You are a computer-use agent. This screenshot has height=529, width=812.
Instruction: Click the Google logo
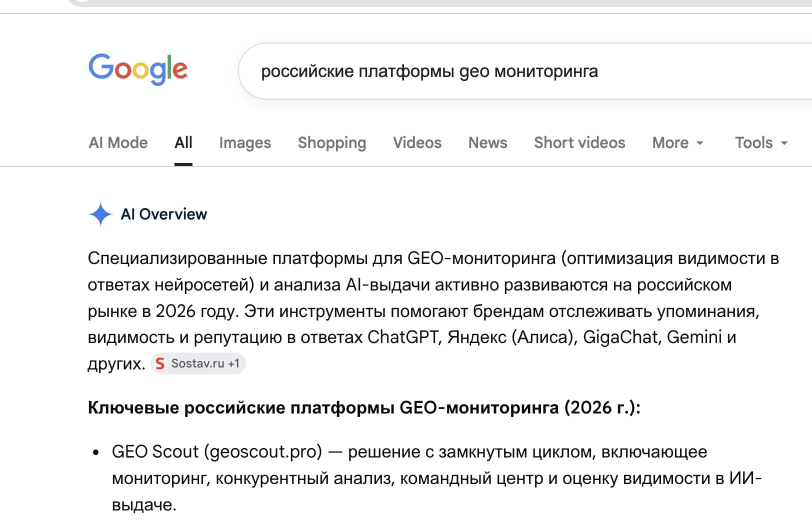[138, 69]
